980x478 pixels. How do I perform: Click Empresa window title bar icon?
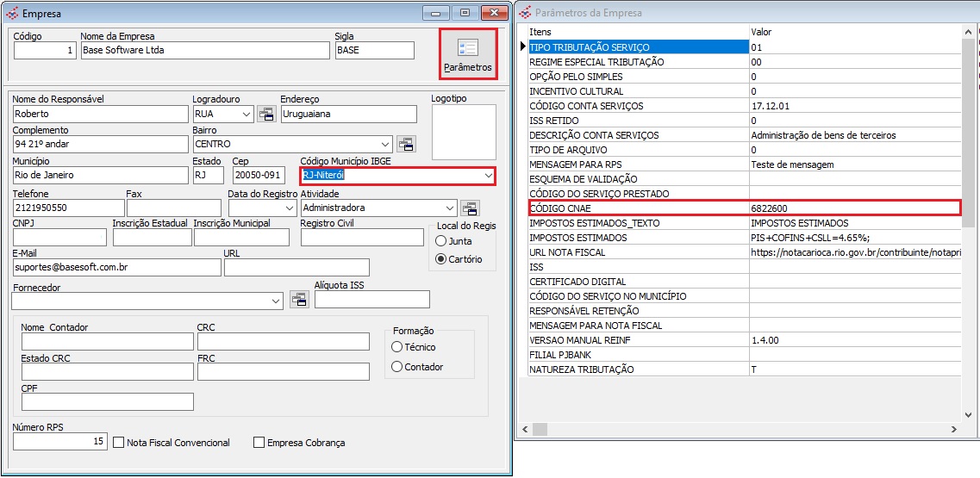(x=11, y=13)
